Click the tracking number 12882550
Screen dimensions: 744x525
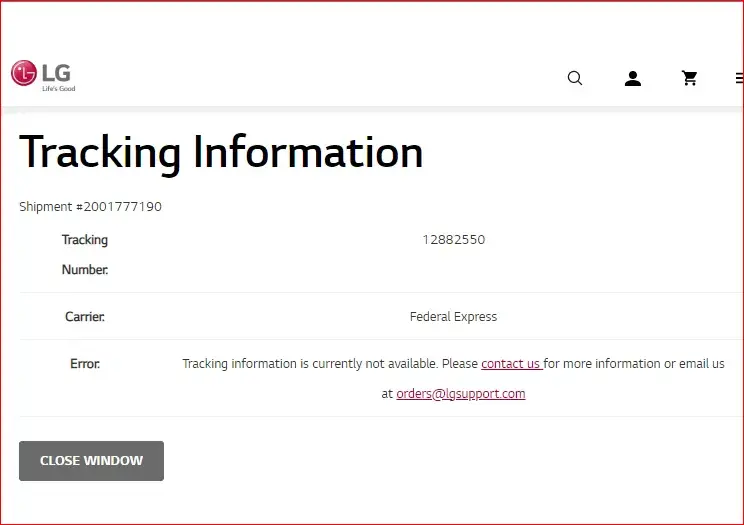[x=453, y=240]
